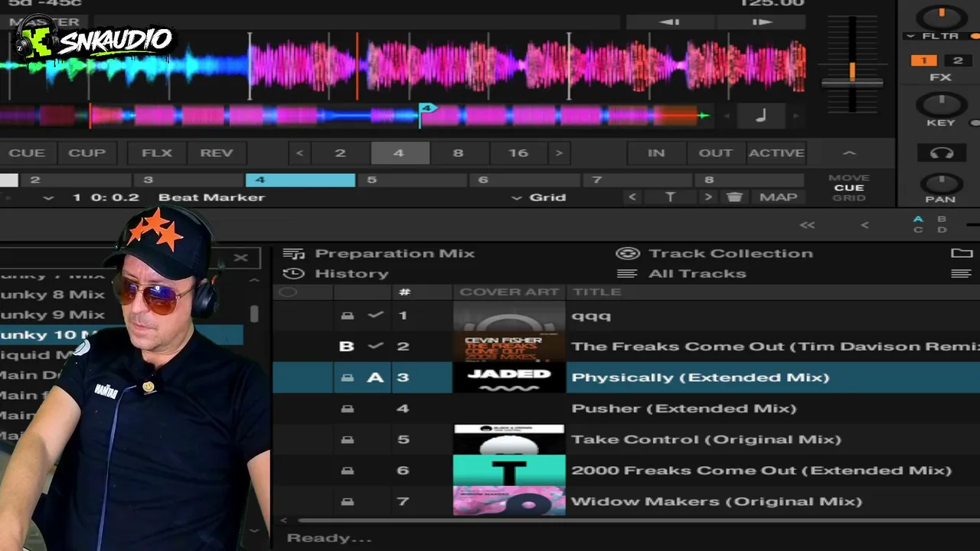Sort tracks by the TITLE column header
980x551 pixels.
(596, 292)
